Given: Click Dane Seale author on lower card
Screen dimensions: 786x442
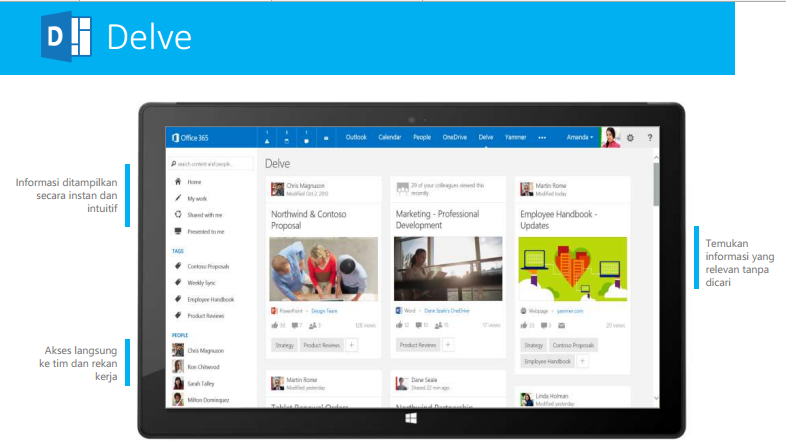Looking at the screenshot, I should (424, 380).
